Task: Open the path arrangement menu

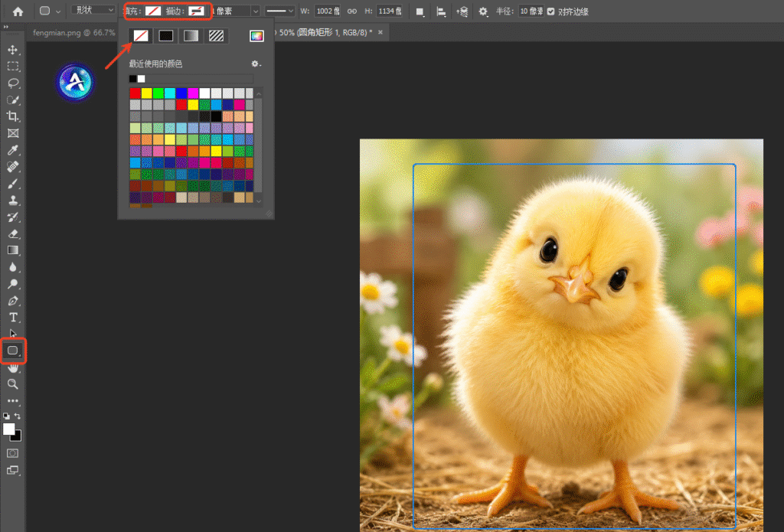Action: (x=462, y=11)
